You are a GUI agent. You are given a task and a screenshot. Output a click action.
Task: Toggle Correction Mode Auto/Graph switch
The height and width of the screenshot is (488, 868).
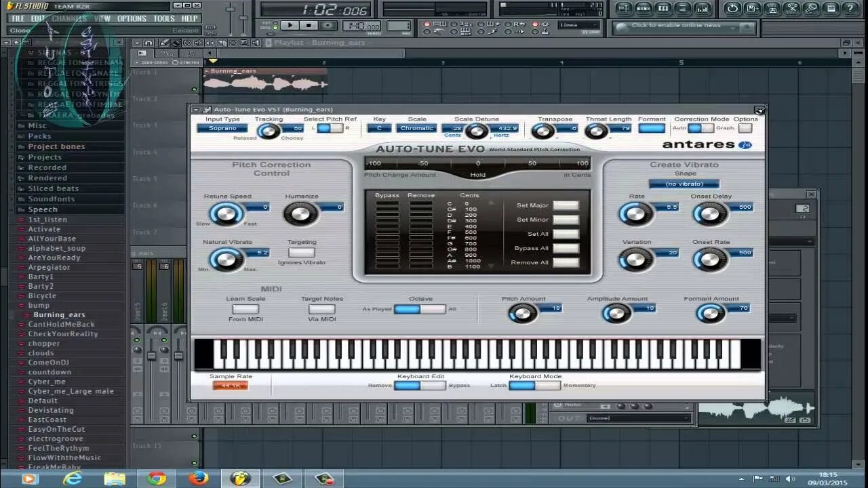701,128
